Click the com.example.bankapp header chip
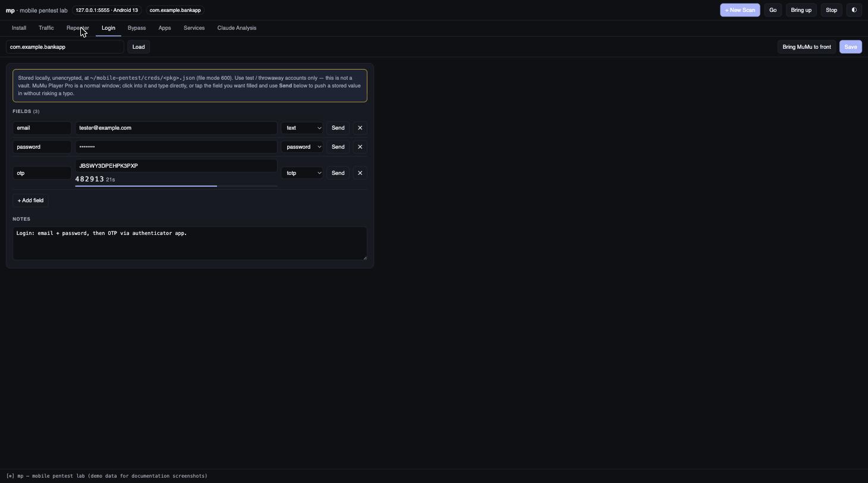868x483 pixels. click(x=175, y=10)
